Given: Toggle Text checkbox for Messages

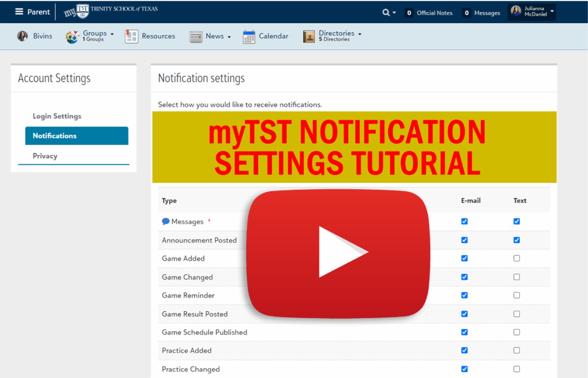Looking at the screenshot, I should point(516,222).
